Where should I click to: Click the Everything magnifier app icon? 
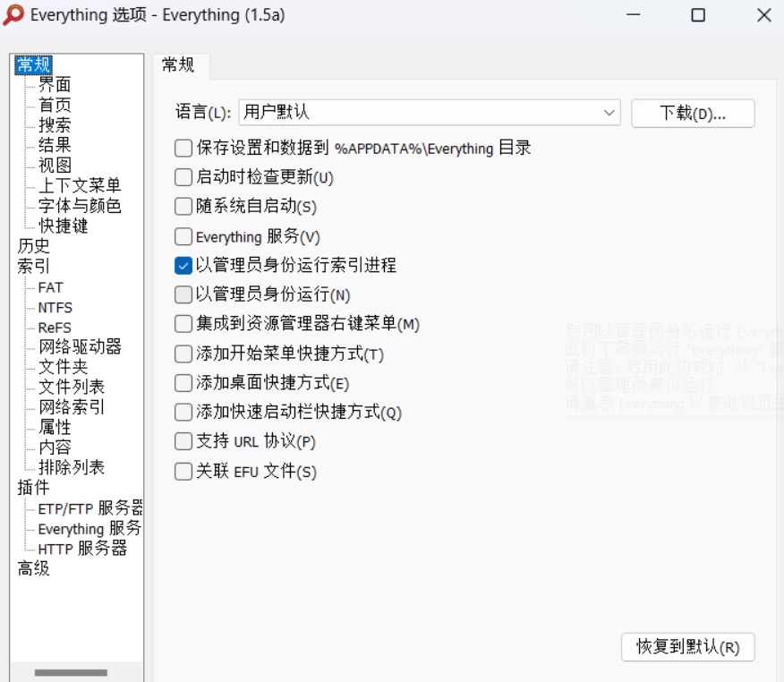coord(13,14)
